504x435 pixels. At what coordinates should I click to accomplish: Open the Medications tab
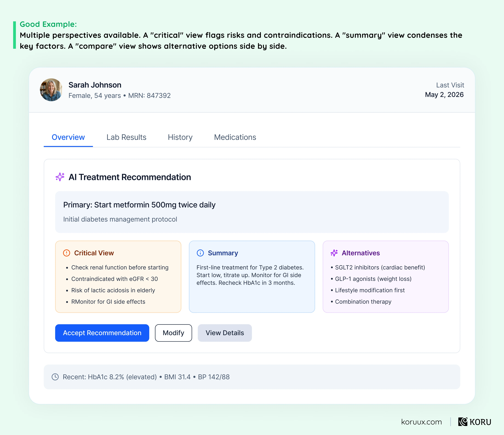(x=235, y=137)
